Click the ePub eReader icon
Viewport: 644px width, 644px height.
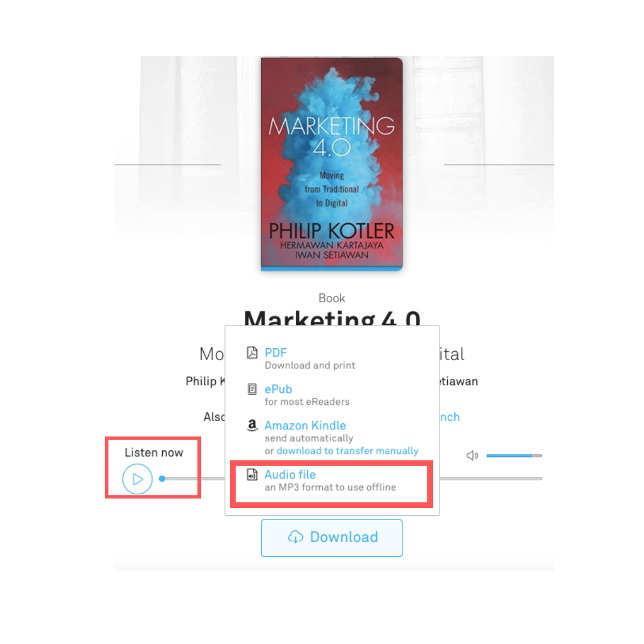(x=252, y=389)
